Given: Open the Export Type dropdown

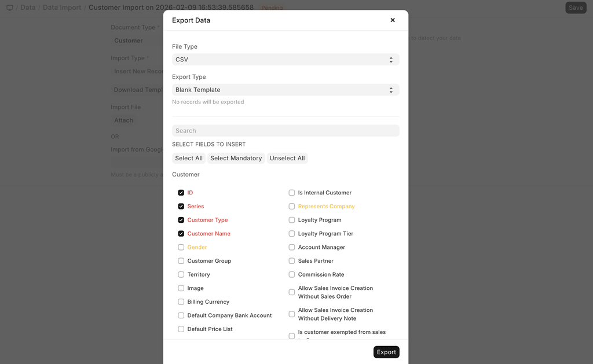Looking at the screenshot, I should [x=285, y=90].
